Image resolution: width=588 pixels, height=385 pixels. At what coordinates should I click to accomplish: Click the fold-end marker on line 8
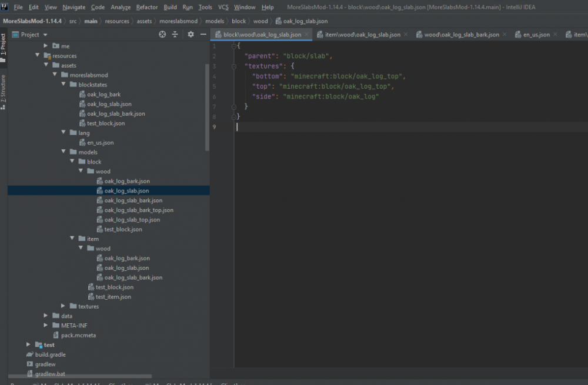click(233, 117)
